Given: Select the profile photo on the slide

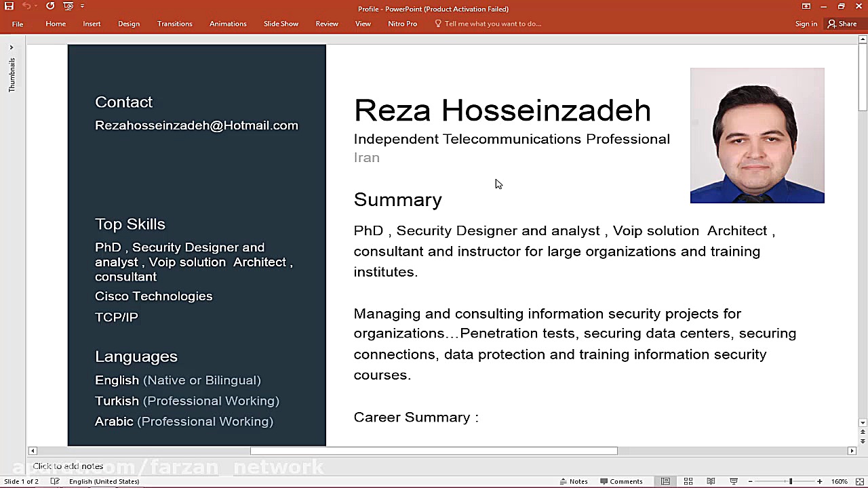Looking at the screenshot, I should pyautogui.click(x=757, y=135).
